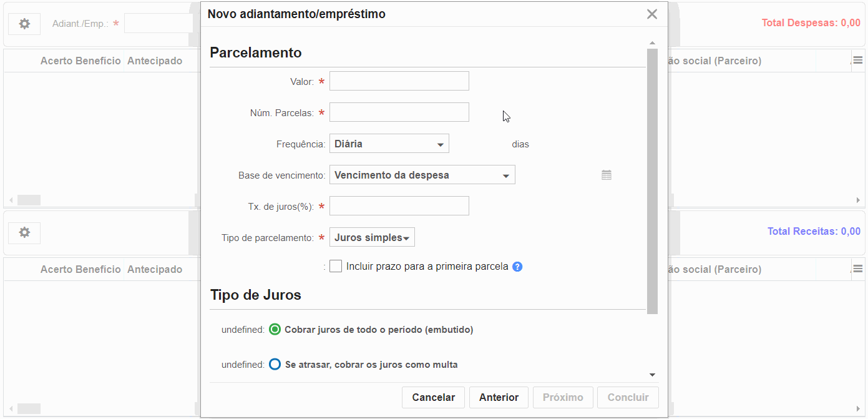The width and height of the screenshot is (868, 419).
Task: Open gear settings beside Adiant./Emp. field
Action: tap(24, 24)
